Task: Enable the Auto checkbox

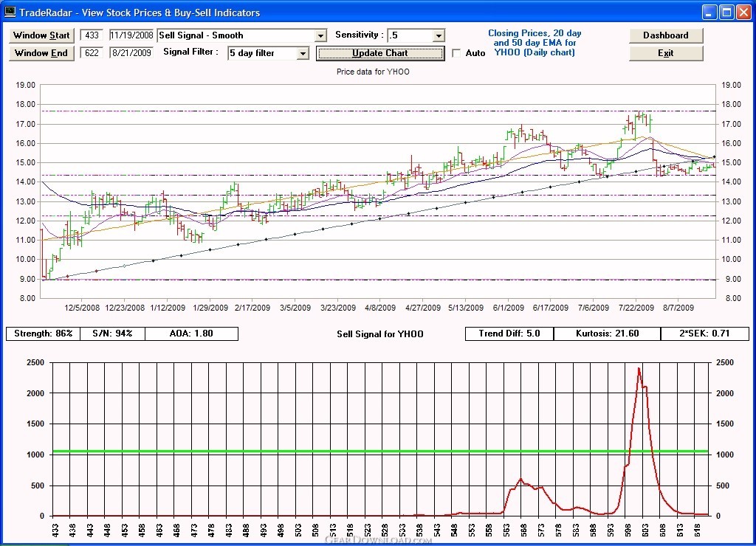Action: (456, 53)
